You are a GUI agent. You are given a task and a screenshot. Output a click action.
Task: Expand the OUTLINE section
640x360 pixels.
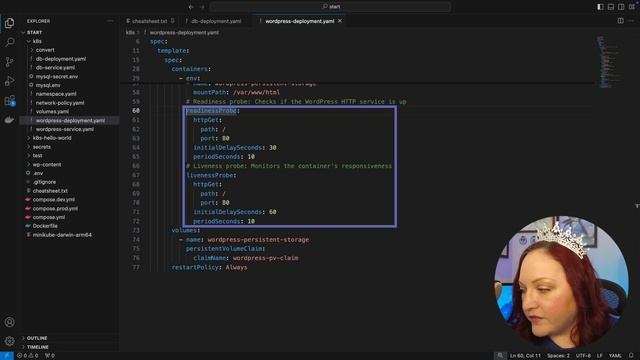tap(37, 338)
